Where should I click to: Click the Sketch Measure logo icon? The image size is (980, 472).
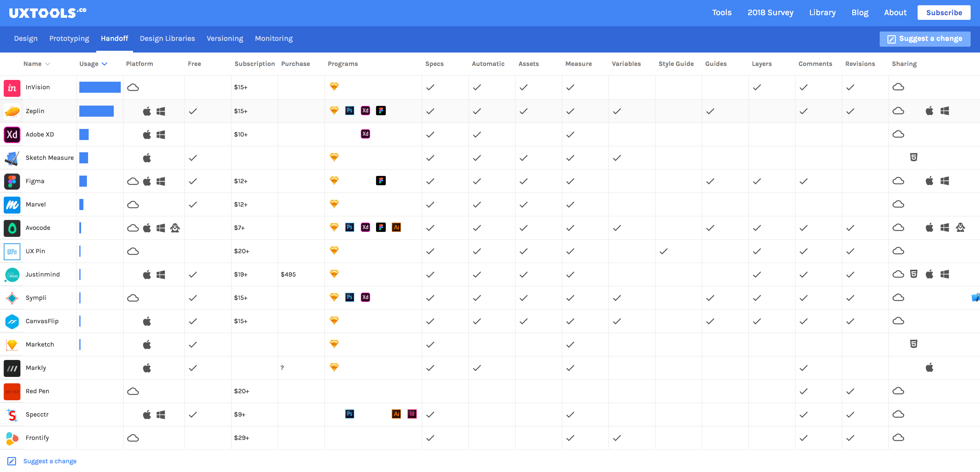pos(12,158)
